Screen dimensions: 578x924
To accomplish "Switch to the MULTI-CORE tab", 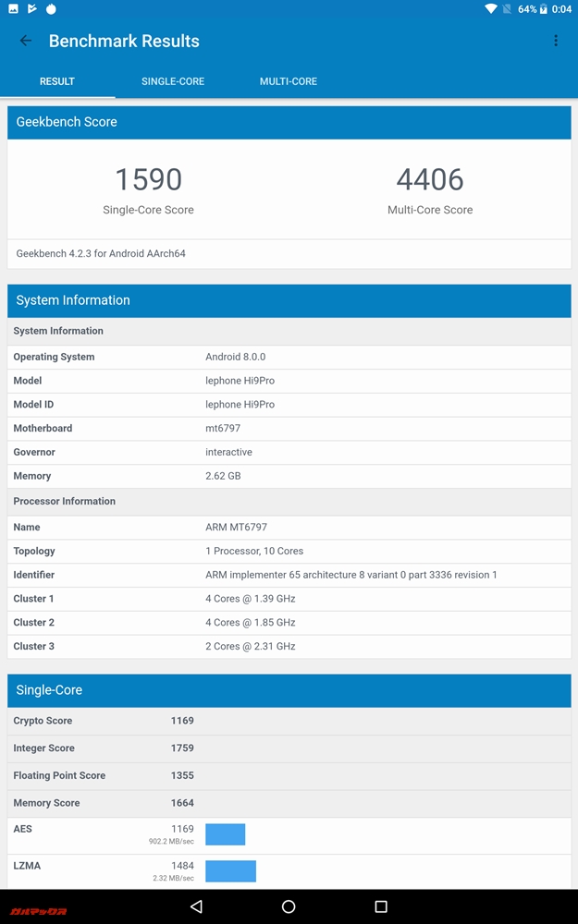I will coord(288,81).
